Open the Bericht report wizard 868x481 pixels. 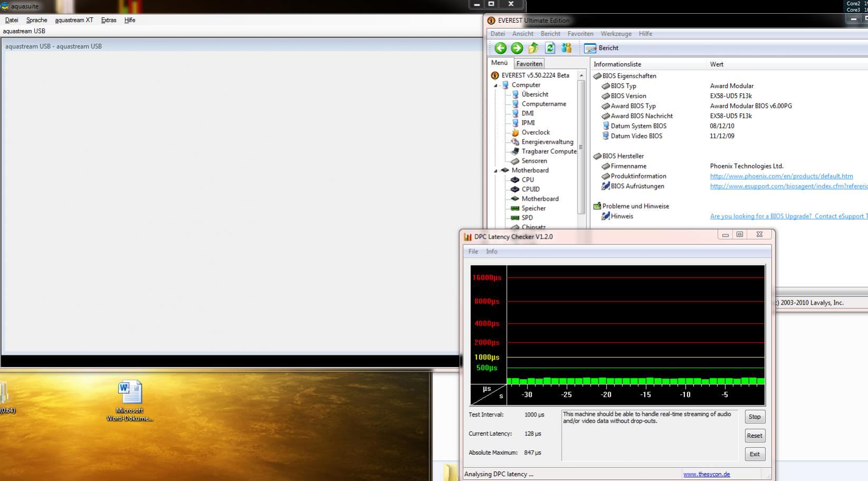point(601,48)
